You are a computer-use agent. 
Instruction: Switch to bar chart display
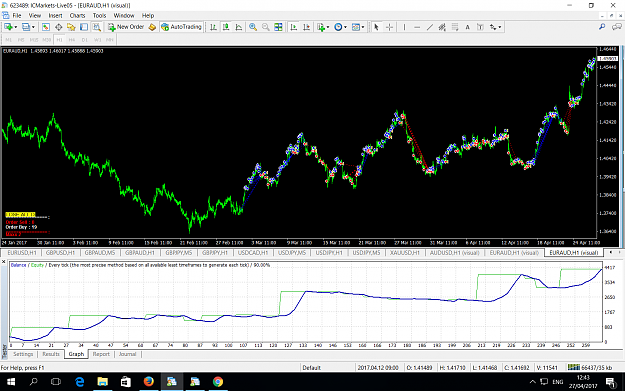coord(214,27)
